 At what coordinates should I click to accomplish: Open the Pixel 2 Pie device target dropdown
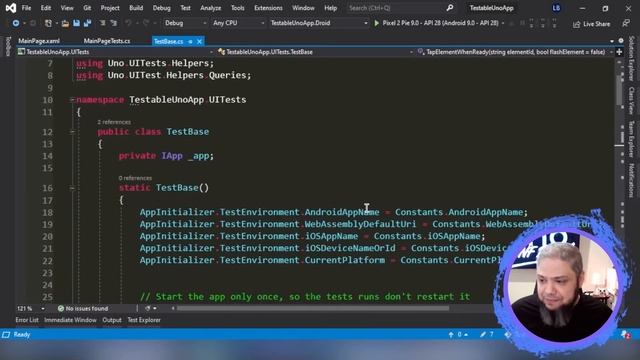(x=503, y=23)
